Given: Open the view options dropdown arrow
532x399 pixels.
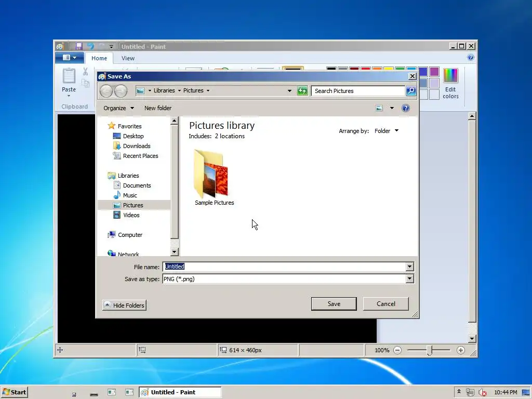Looking at the screenshot, I should click(392, 108).
